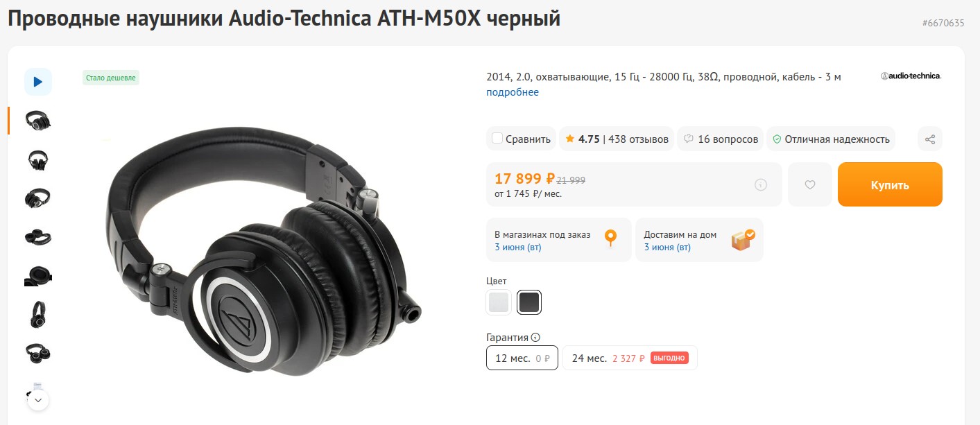Open the 16 вопросов questions icon chip

tap(719, 139)
